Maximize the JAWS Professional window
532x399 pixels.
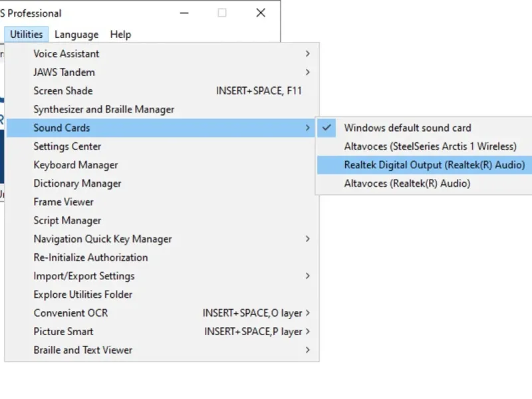pyautogui.click(x=222, y=13)
